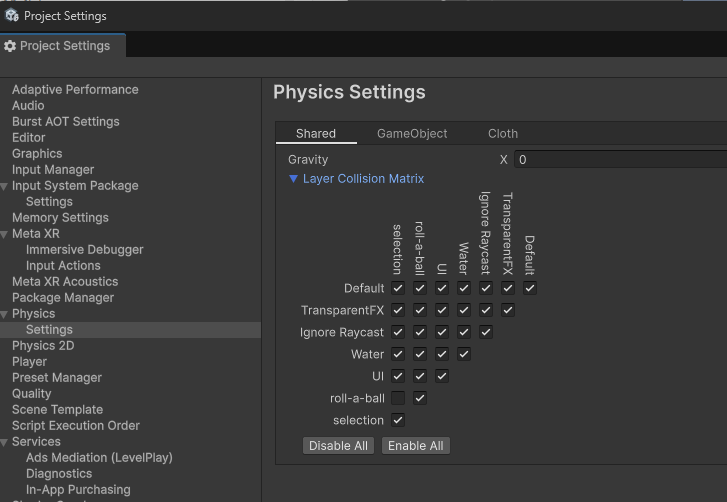Image resolution: width=727 pixels, height=502 pixels.
Task: Click the TransparentFX row label
Action: (x=342, y=310)
